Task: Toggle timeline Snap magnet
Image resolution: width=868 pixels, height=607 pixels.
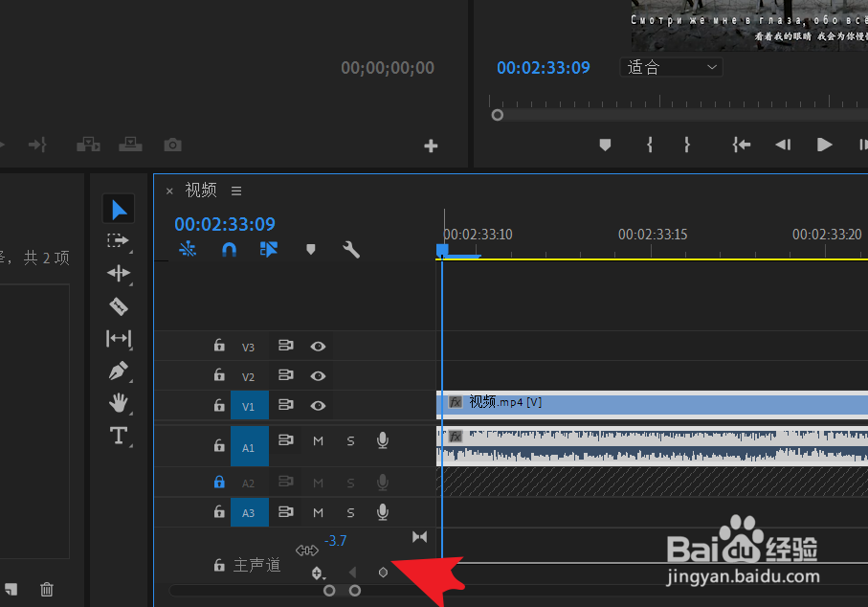Action: point(229,250)
